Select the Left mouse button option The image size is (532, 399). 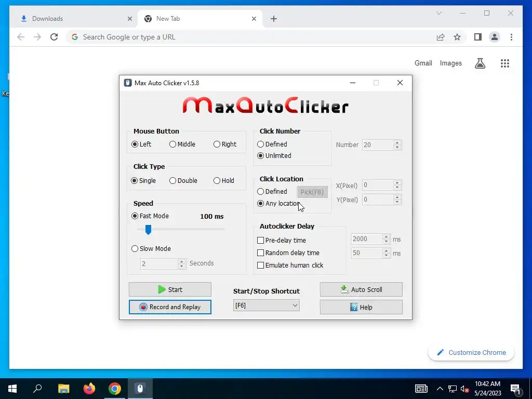click(141, 144)
